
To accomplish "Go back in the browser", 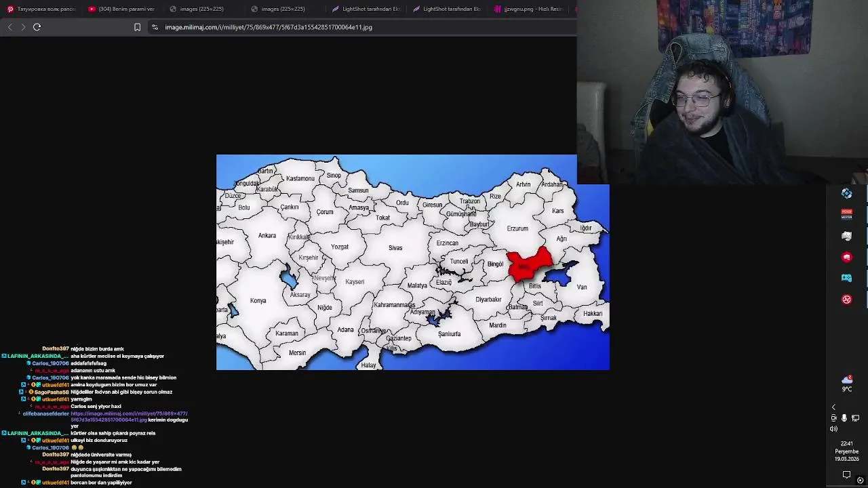I will click(x=9, y=27).
